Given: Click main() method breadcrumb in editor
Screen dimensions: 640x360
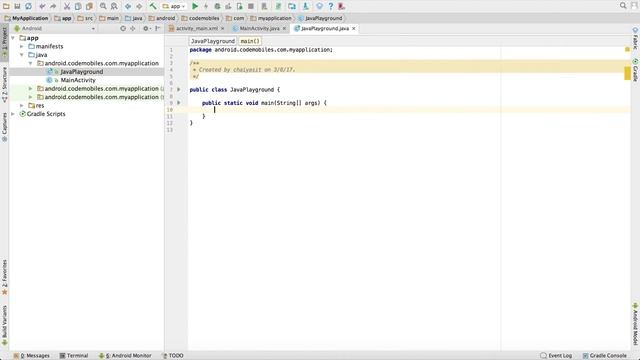Looking at the screenshot, I should [250, 41].
